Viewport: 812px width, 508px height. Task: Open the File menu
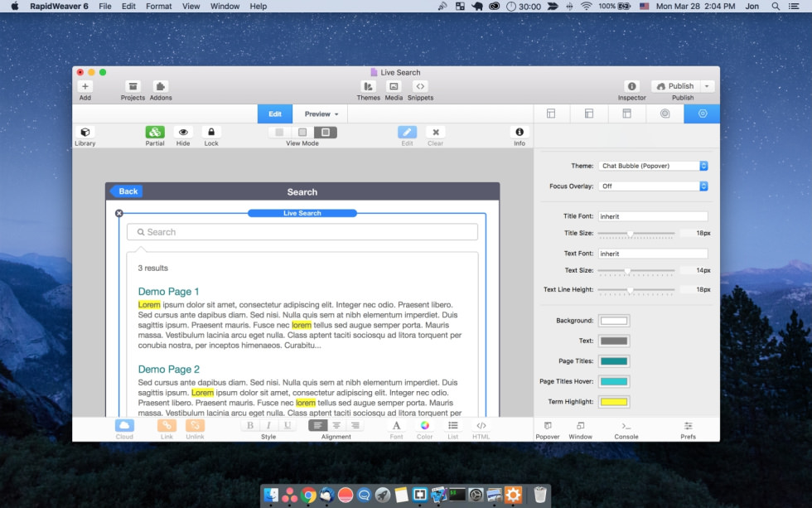point(105,6)
